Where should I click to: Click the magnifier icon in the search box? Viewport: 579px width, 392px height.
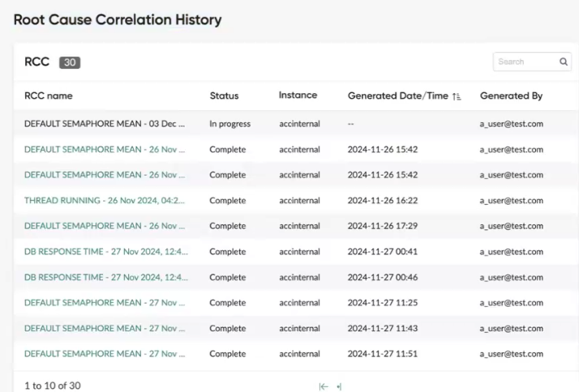[x=563, y=62]
